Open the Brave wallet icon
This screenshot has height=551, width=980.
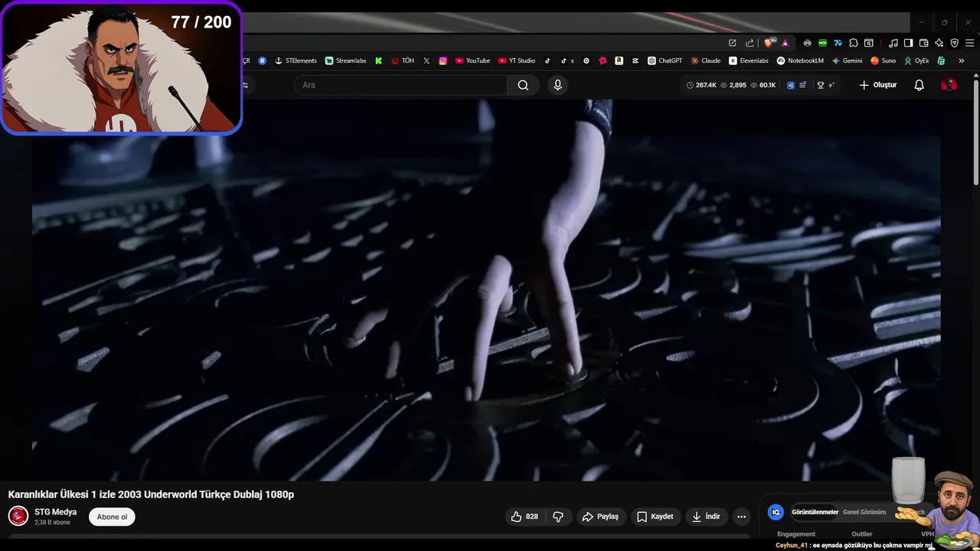pyautogui.click(x=923, y=43)
